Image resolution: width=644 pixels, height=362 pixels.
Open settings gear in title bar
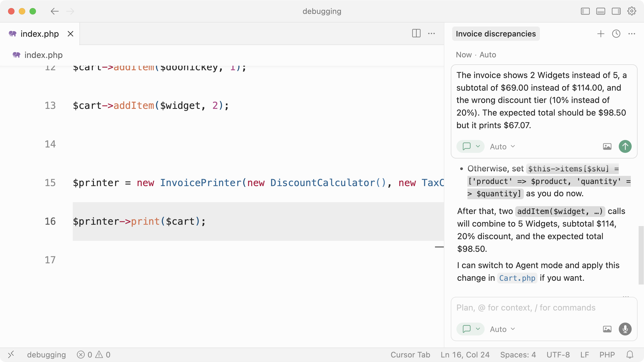[x=632, y=11]
